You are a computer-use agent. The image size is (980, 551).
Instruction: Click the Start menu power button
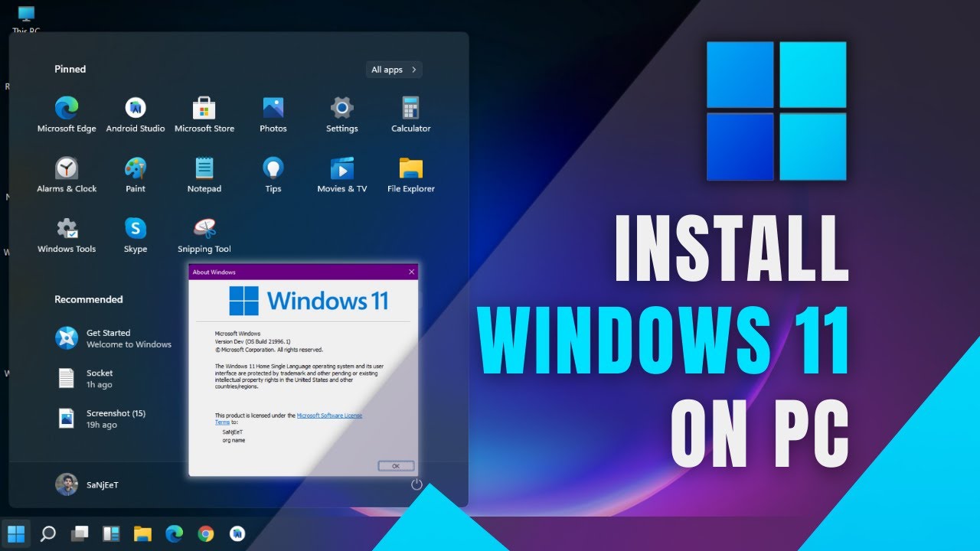(x=416, y=484)
